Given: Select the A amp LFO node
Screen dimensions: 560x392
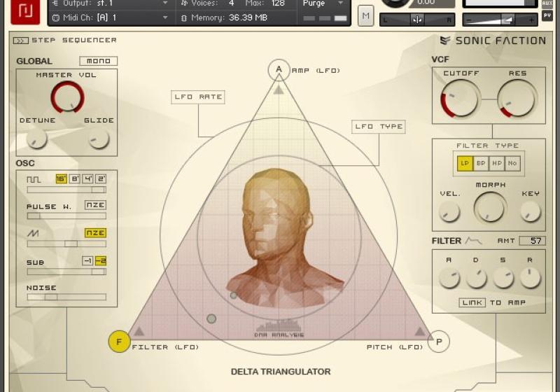Looking at the screenshot, I should point(279,69).
